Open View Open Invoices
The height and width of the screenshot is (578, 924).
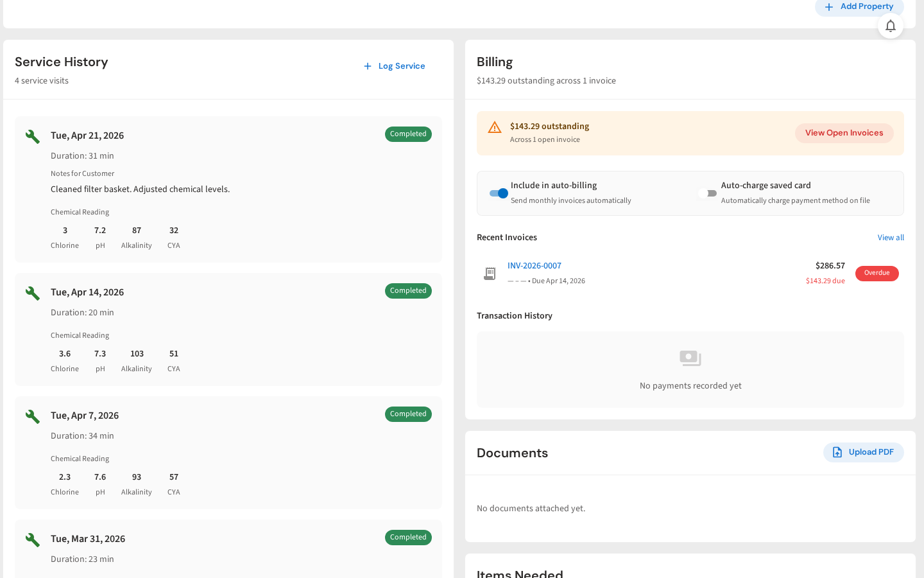click(844, 133)
